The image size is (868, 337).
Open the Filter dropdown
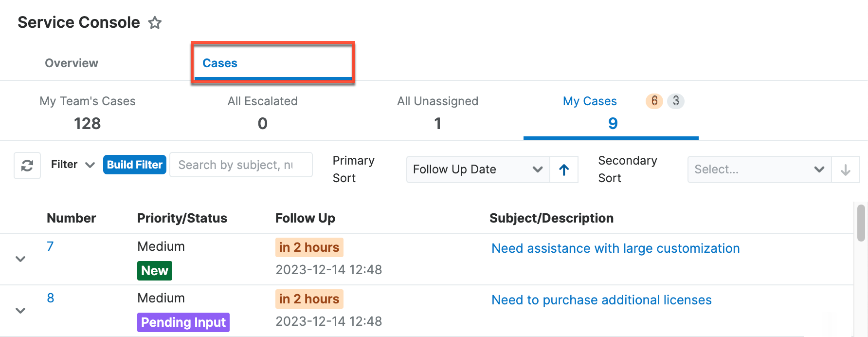pos(72,165)
